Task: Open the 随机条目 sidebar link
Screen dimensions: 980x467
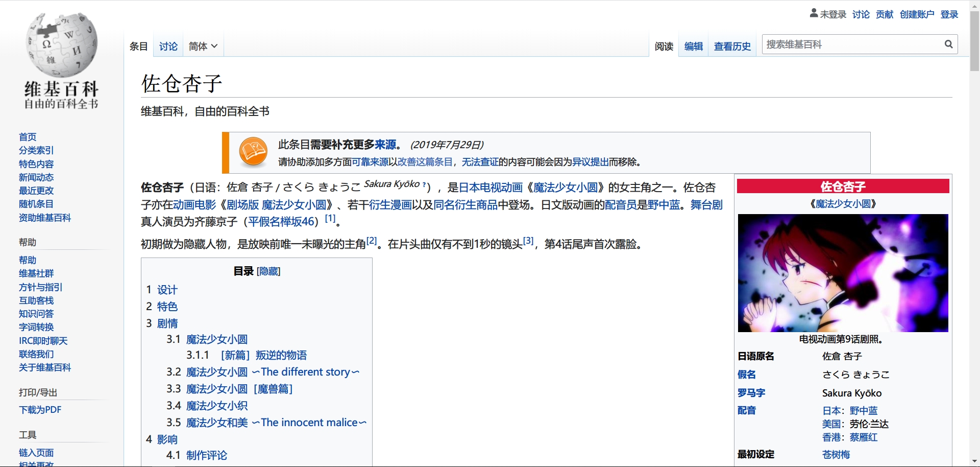Action: [36, 204]
